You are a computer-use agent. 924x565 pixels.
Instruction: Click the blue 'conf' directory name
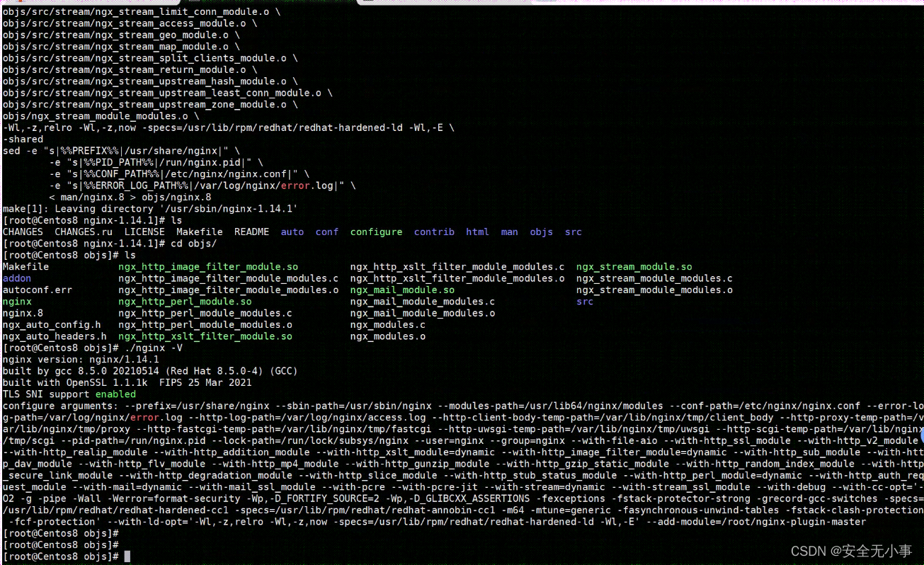click(327, 232)
